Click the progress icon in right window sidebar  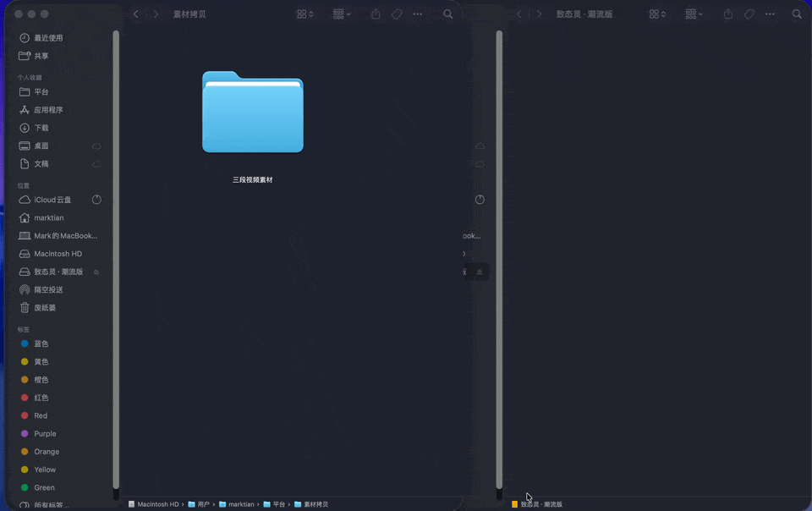click(x=480, y=200)
